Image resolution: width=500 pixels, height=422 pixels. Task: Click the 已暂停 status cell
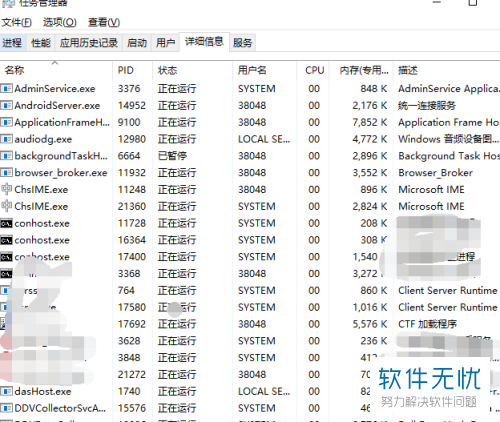[x=172, y=156]
